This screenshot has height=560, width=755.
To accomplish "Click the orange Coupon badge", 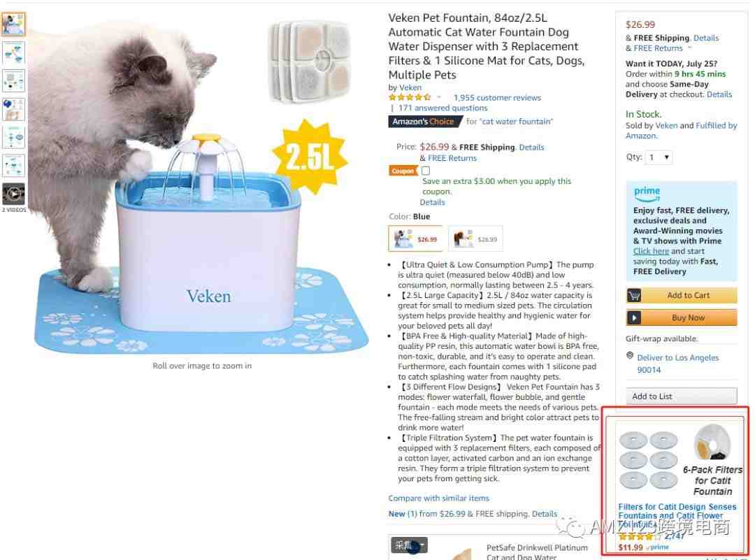I will (x=403, y=171).
